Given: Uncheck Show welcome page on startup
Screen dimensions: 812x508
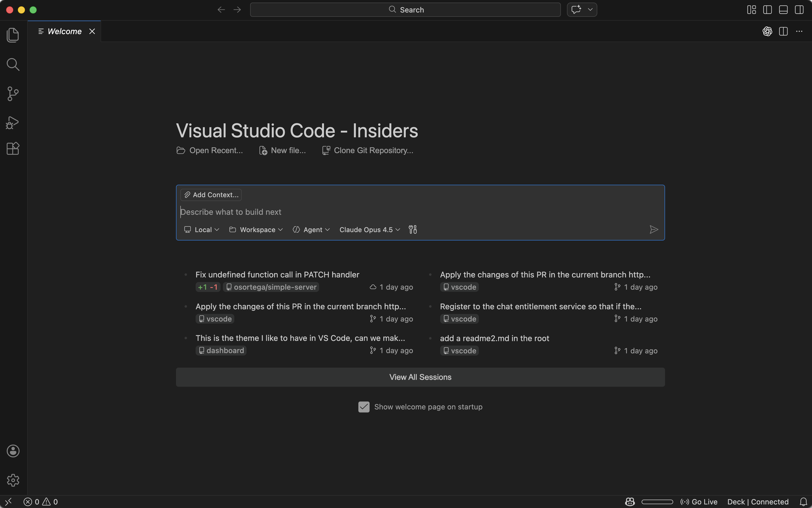Looking at the screenshot, I should click(x=363, y=407).
